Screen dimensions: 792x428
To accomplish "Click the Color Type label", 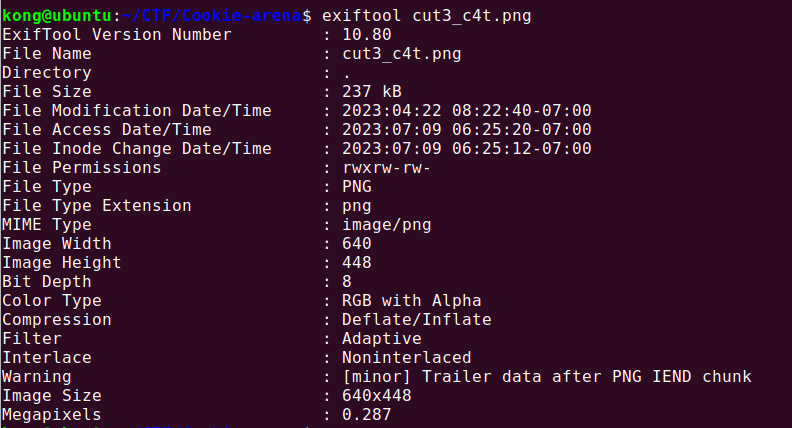I will [52, 301].
